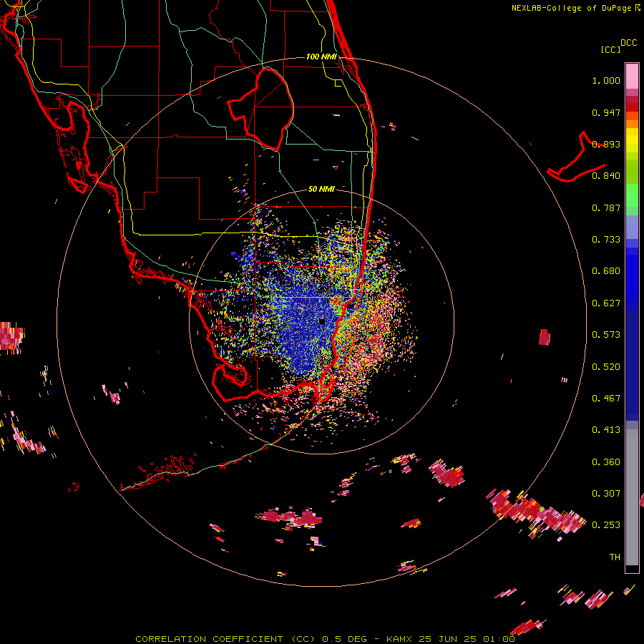The width and height of the screenshot is (644, 644).
Task: Click the 0.573 scale value
Action: pos(606,335)
